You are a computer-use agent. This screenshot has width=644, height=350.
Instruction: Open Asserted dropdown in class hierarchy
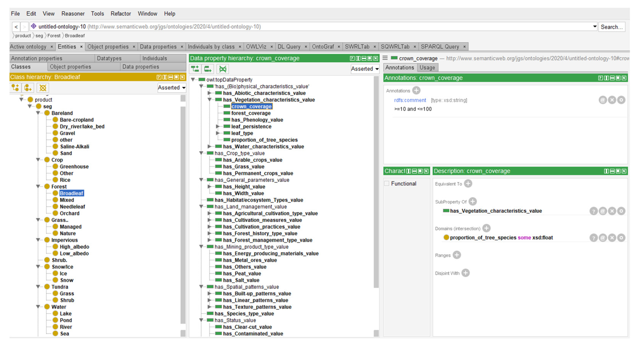[172, 88]
